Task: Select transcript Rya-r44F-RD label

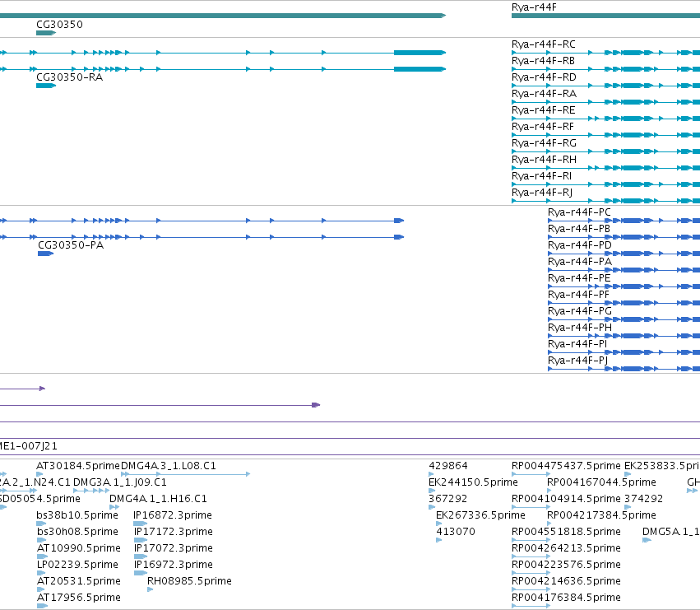Action: [544, 77]
